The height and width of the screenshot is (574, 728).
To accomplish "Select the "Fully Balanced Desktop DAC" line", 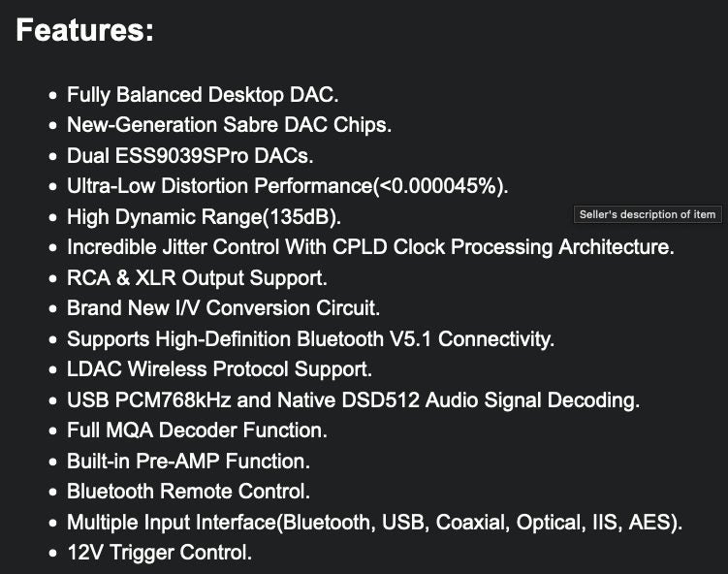I will tap(203, 95).
